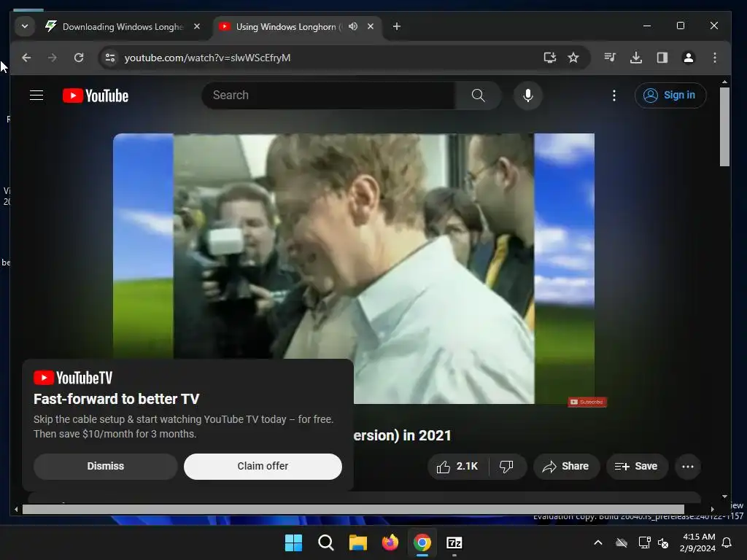Viewport: 747px width, 560px height.
Task: Install app icon in address bar
Action: point(550,58)
